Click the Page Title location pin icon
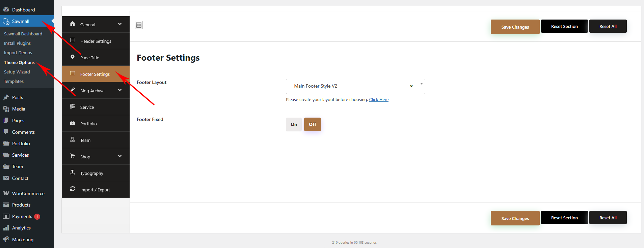The image size is (644, 248). point(73,57)
